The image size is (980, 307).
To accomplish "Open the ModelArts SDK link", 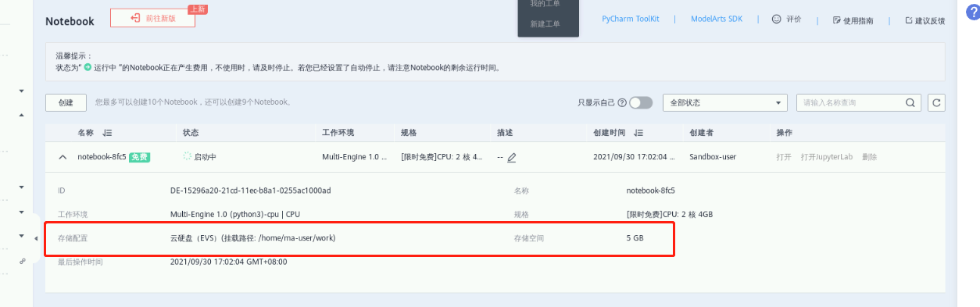I will [717, 20].
